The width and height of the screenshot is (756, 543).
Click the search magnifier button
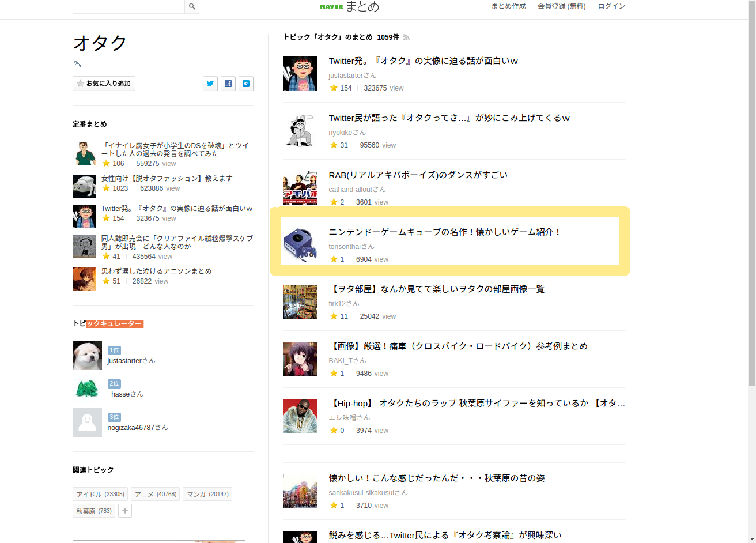tap(192, 6)
